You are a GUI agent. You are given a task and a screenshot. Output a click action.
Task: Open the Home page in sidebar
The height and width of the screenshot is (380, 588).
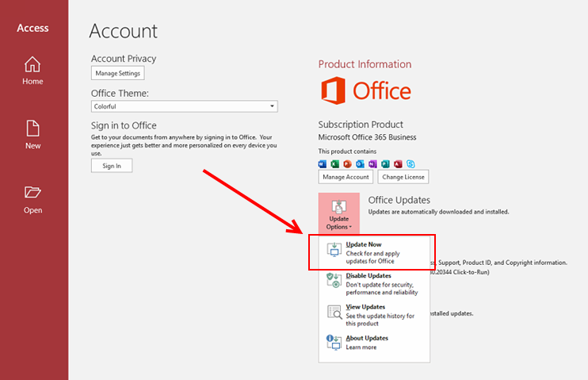[32, 71]
